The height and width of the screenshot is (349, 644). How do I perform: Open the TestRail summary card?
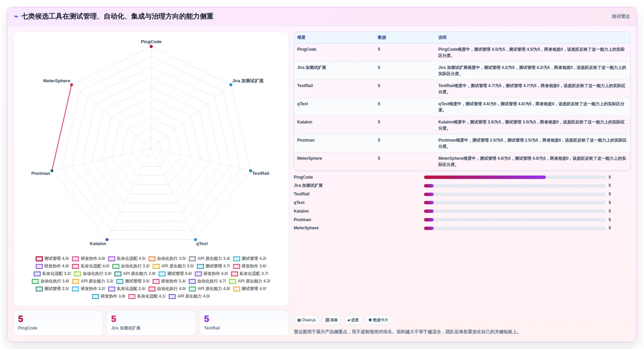(x=244, y=323)
